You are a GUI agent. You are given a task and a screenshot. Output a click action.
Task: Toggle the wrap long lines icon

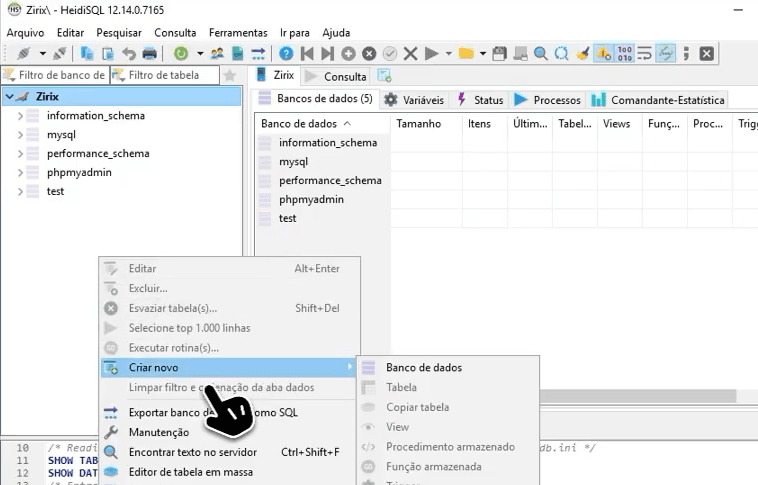(x=644, y=53)
